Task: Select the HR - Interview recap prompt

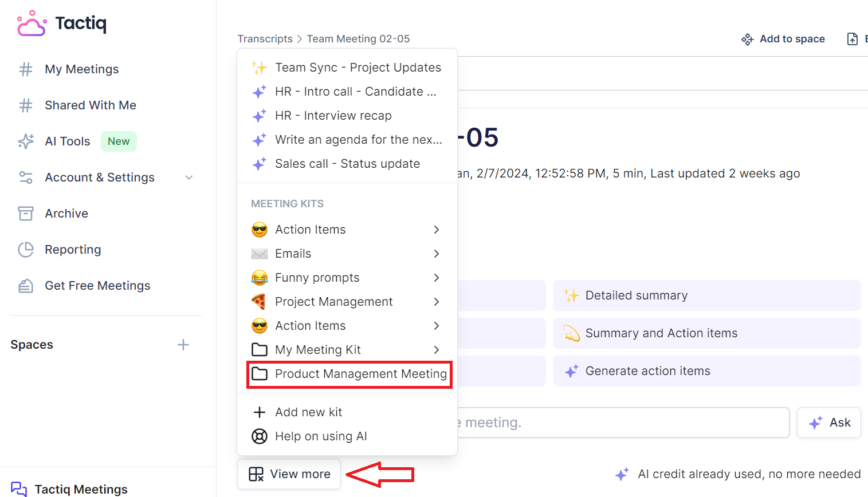Action: (333, 116)
